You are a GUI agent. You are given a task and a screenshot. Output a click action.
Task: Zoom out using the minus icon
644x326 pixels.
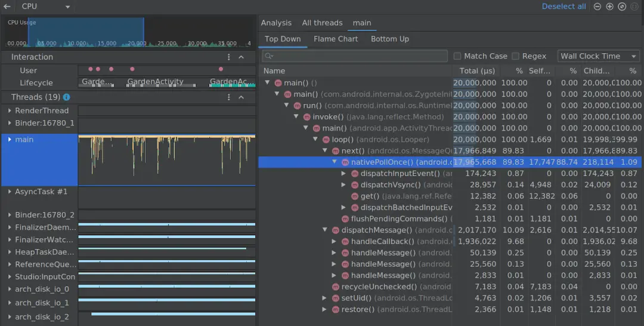(x=597, y=7)
